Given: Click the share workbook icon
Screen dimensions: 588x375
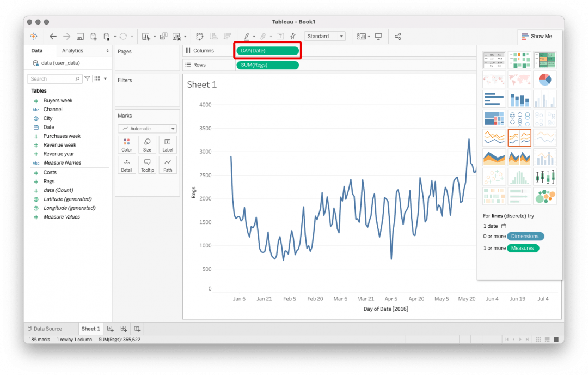Looking at the screenshot, I should (397, 36).
